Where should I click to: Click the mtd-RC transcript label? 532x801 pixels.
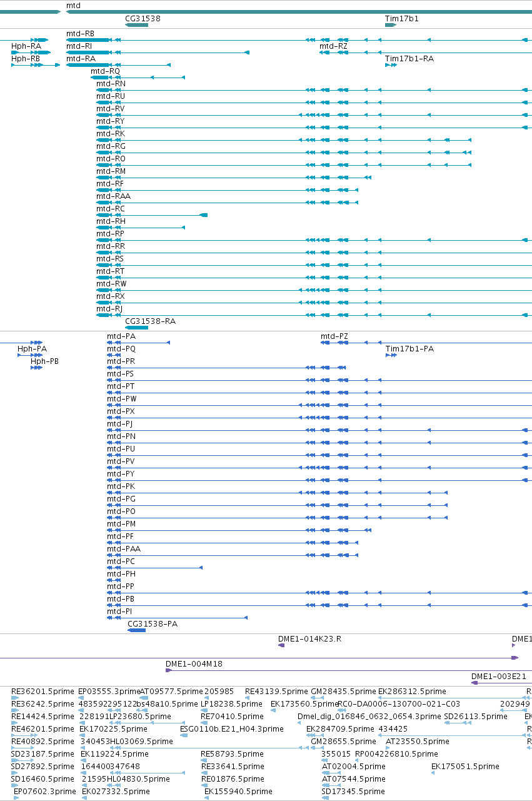[x=111, y=209]
